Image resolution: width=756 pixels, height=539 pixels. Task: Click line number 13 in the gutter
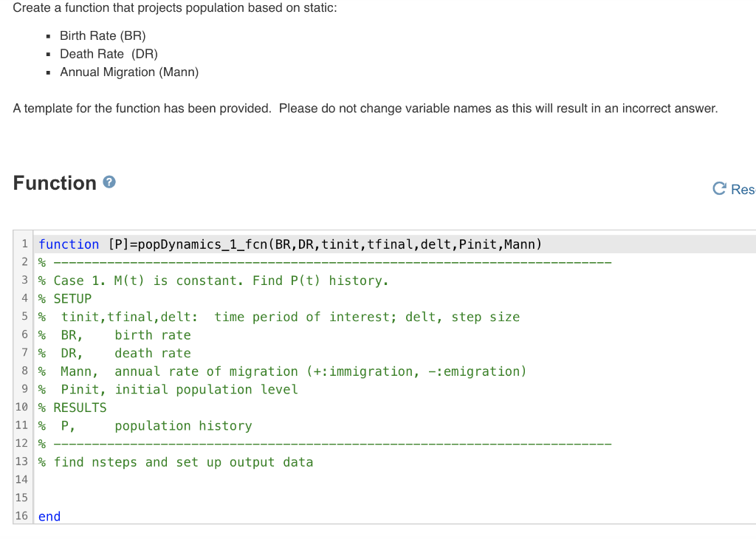[x=21, y=461]
